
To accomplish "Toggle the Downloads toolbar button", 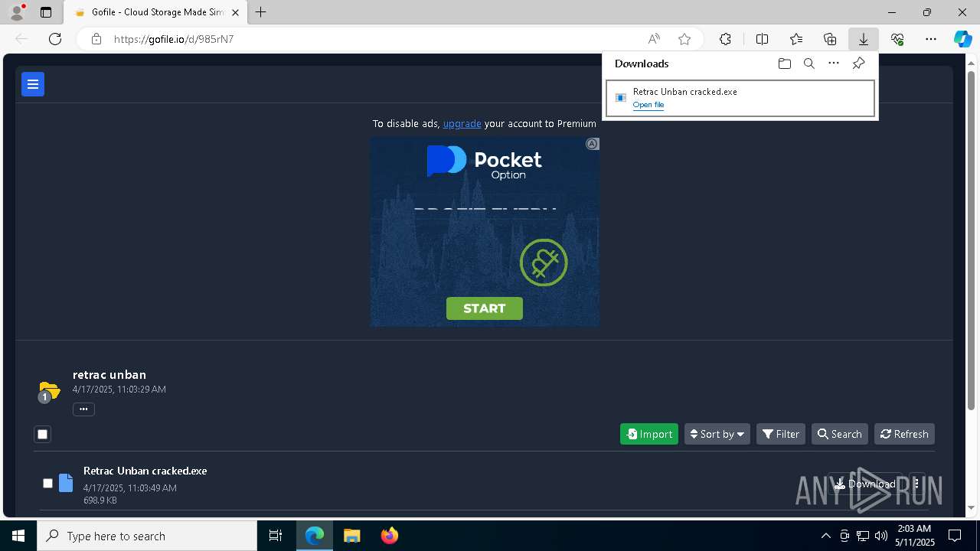I will coord(863,39).
